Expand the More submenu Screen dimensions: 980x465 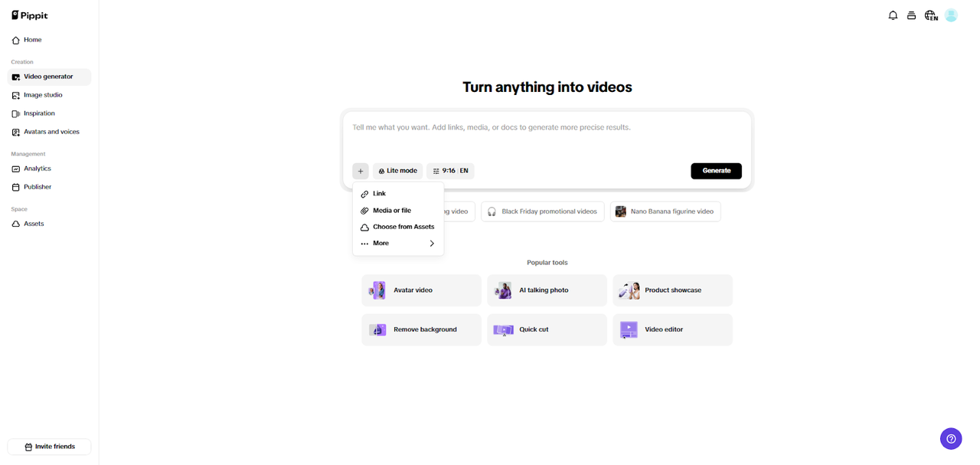(x=398, y=243)
